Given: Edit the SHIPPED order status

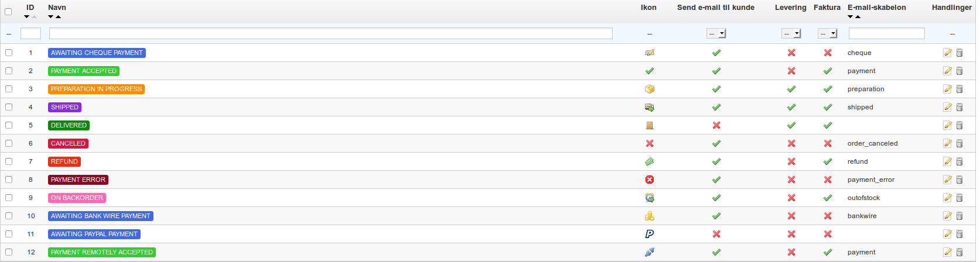Looking at the screenshot, I should tap(947, 107).
